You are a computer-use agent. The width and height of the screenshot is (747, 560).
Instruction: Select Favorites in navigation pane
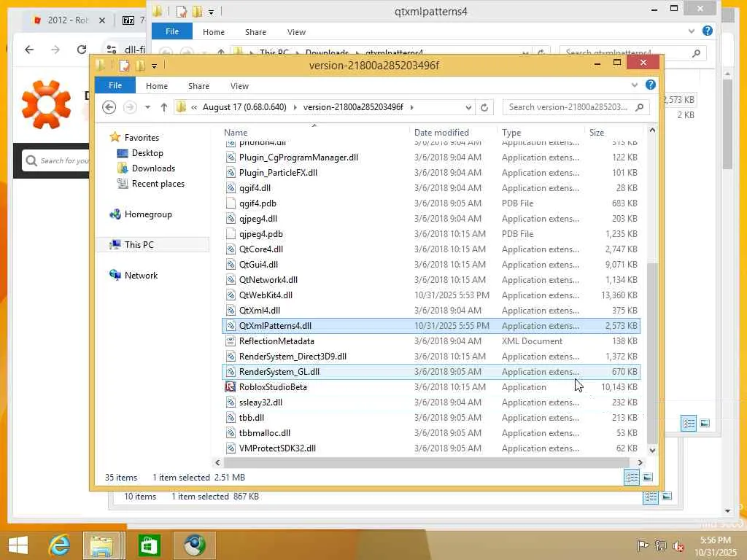[142, 138]
